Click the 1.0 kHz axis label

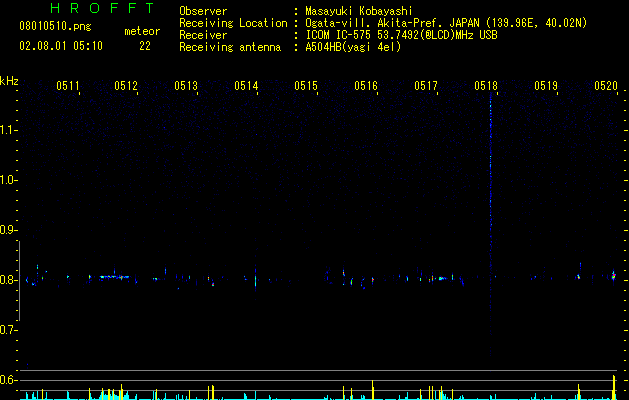point(8,180)
